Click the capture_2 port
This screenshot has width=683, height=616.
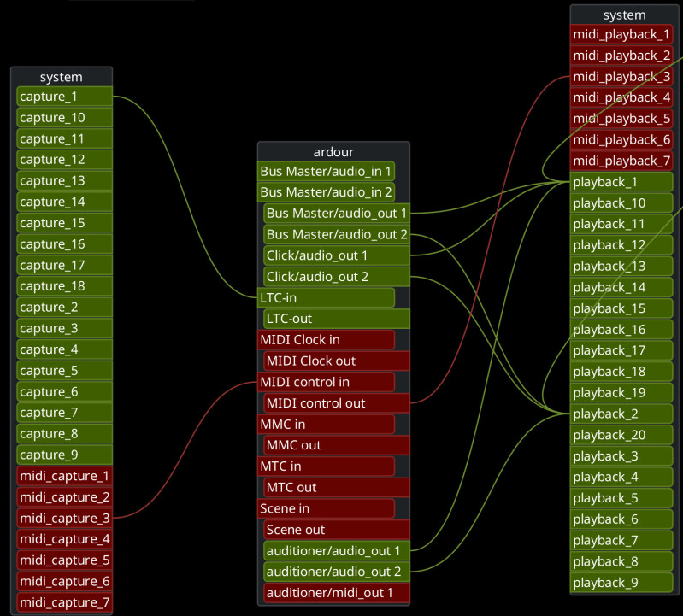(64, 307)
